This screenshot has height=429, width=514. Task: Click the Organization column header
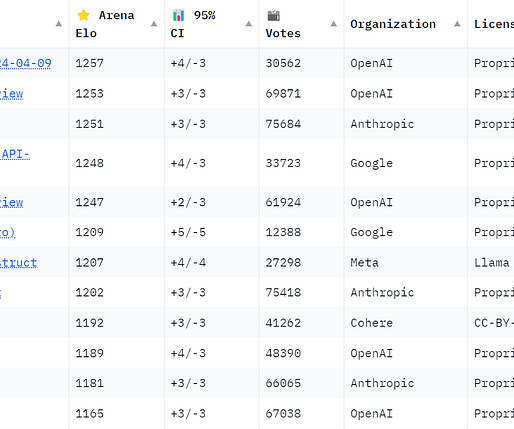point(393,24)
